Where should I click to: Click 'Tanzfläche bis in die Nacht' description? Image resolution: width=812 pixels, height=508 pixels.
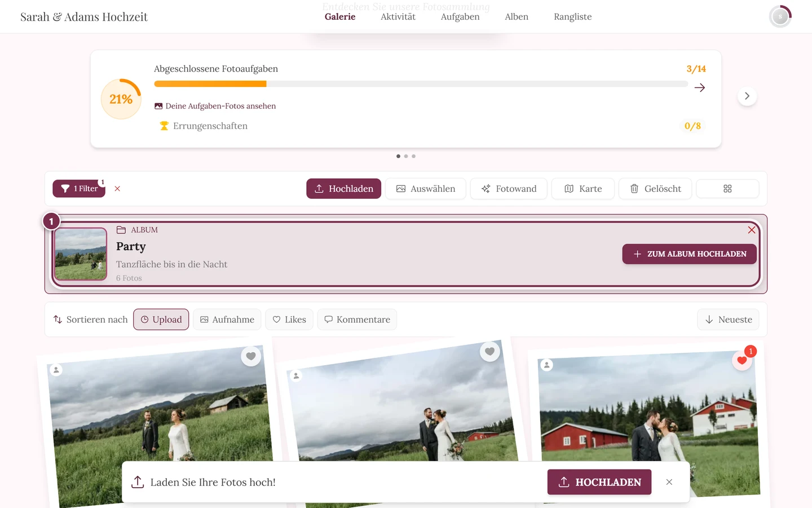pyautogui.click(x=172, y=264)
